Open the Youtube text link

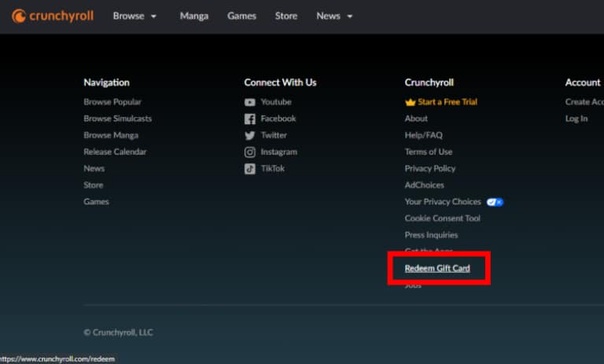(x=276, y=101)
